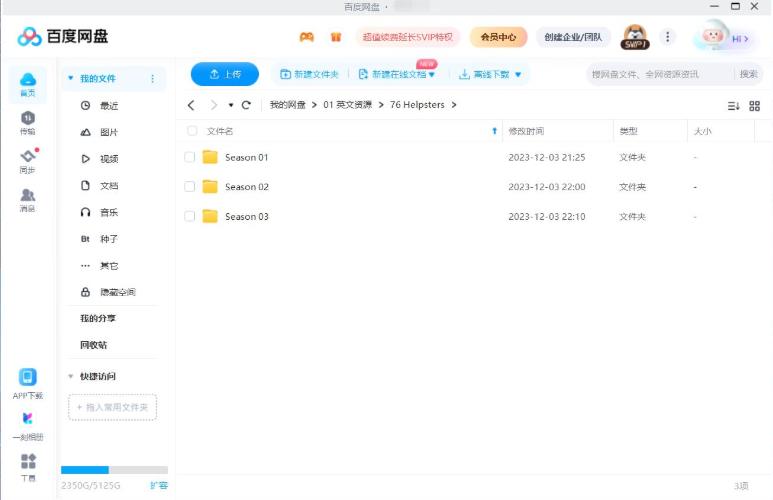Open the three-dot menu in header
Viewport: 773px width, 500px height.
[x=668, y=37]
